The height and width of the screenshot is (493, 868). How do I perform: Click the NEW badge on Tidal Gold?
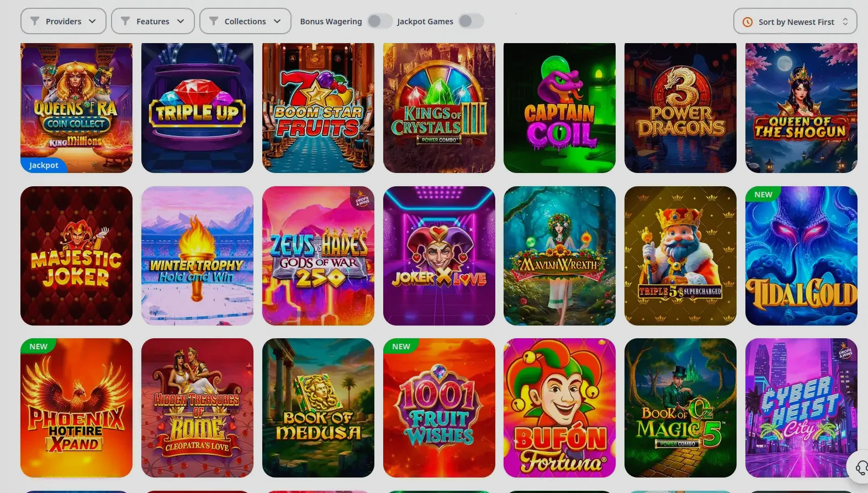763,194
